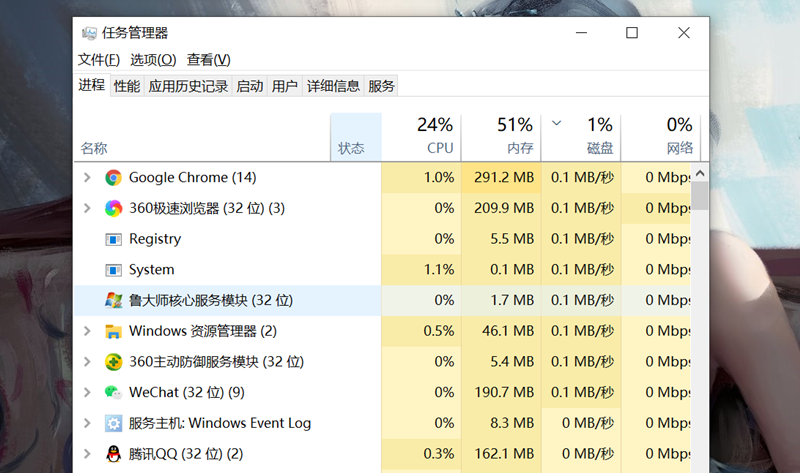Open the 文件(F) menu

tap(99, 60)
